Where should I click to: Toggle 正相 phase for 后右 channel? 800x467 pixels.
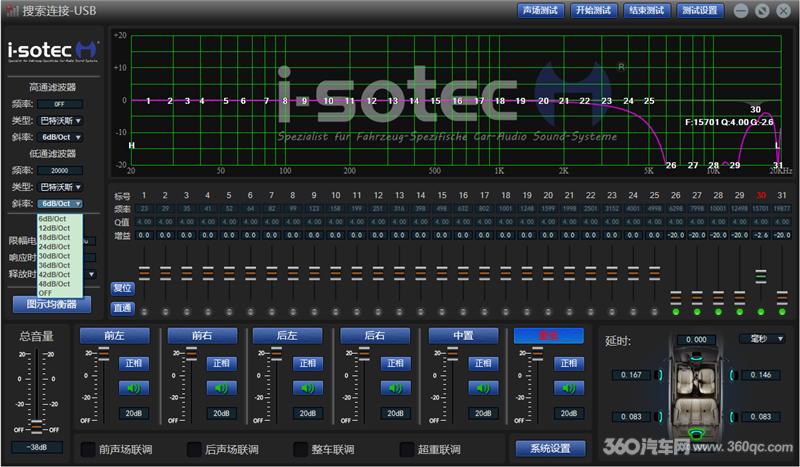395,363
